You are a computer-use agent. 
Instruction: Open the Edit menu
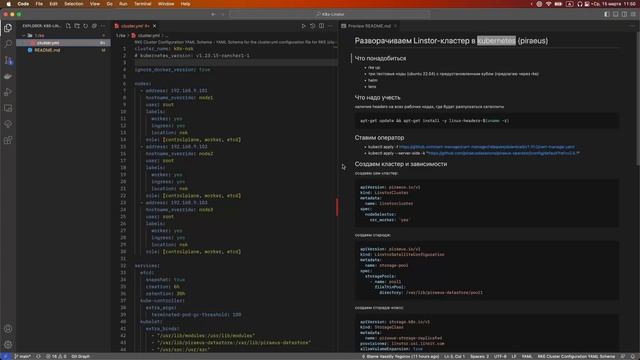(53, 4)
